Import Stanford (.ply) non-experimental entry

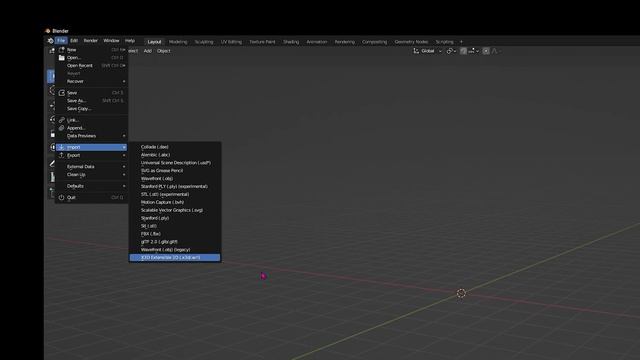click(175, 218)
